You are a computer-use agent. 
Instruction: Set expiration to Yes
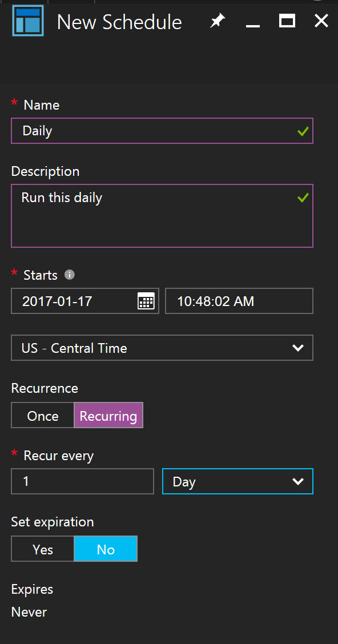pyautogui.click(x=43, y=549)
